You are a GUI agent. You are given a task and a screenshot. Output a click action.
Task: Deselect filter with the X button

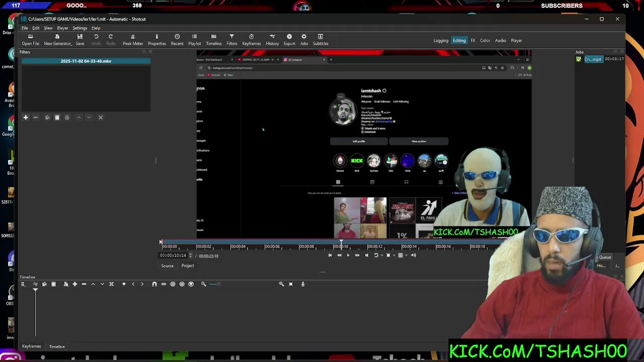click(100, 117)
